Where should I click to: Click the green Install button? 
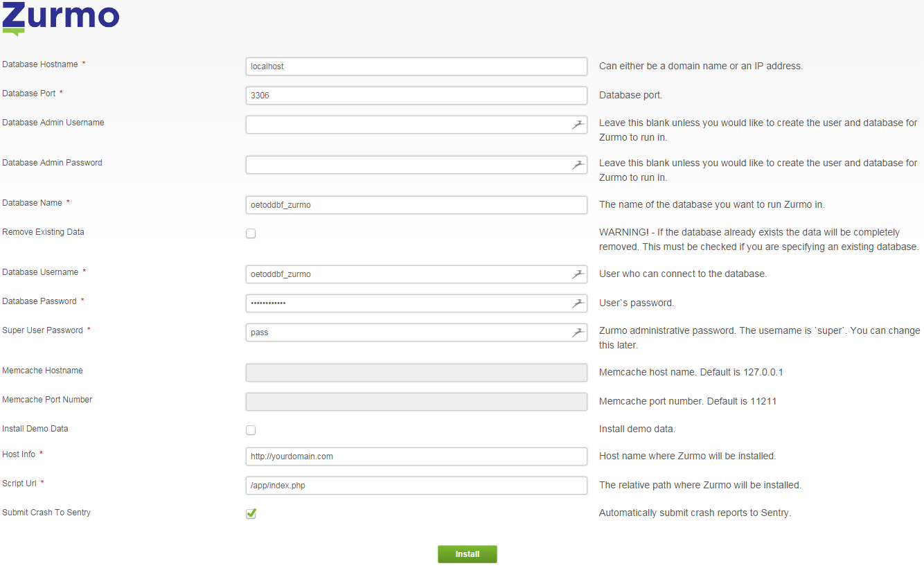[468, 554]
